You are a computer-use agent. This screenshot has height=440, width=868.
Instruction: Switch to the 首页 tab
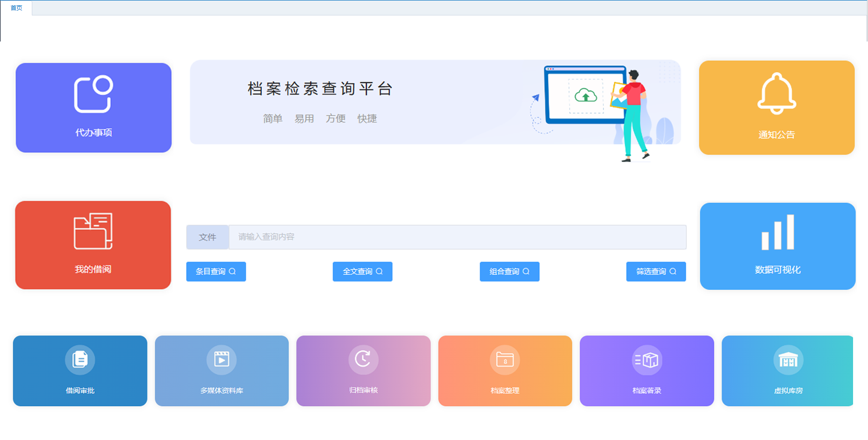point(16,8)
